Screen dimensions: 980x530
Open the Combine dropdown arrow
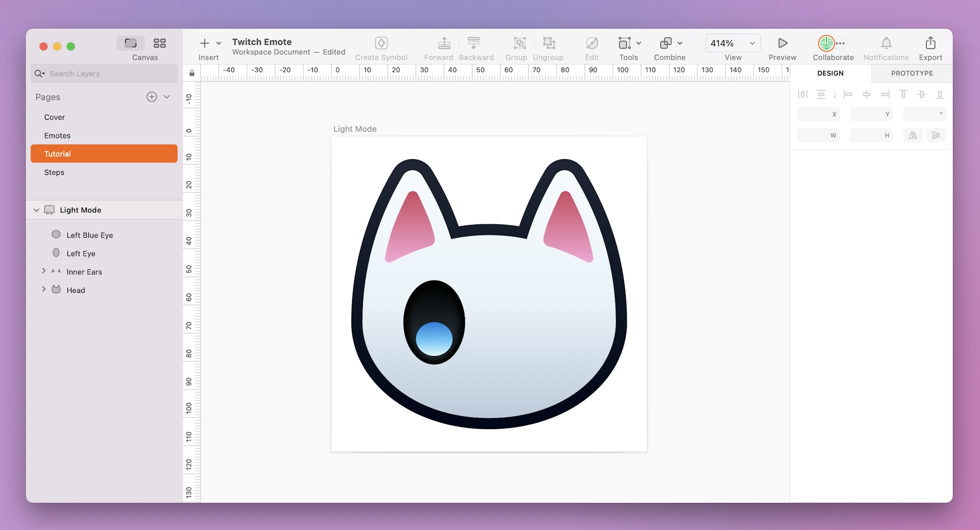point(679,43)
